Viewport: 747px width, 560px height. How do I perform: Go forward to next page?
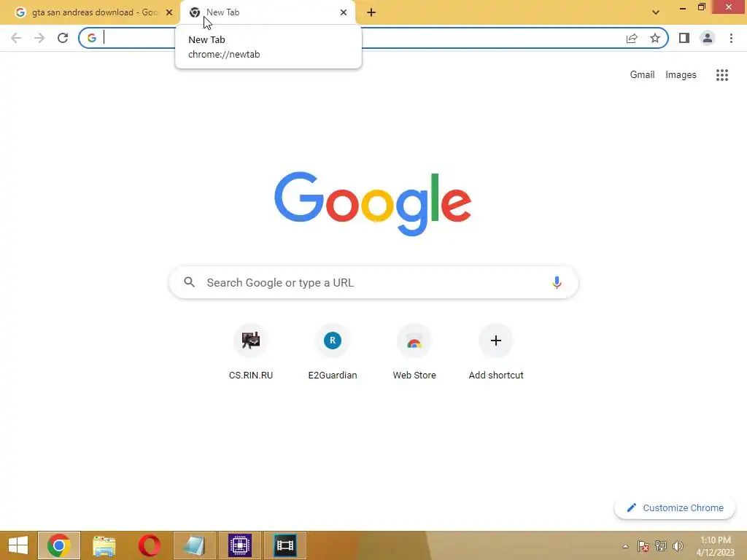[x=39, y=38]
